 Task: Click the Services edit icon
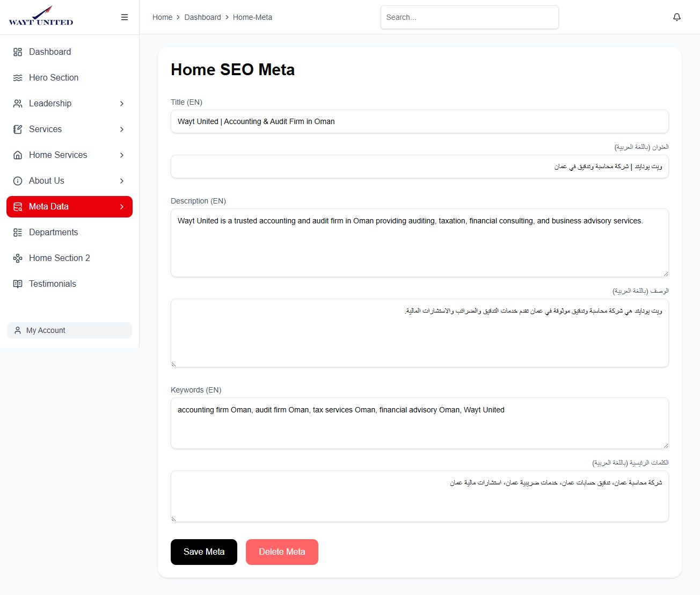(18, 129)
